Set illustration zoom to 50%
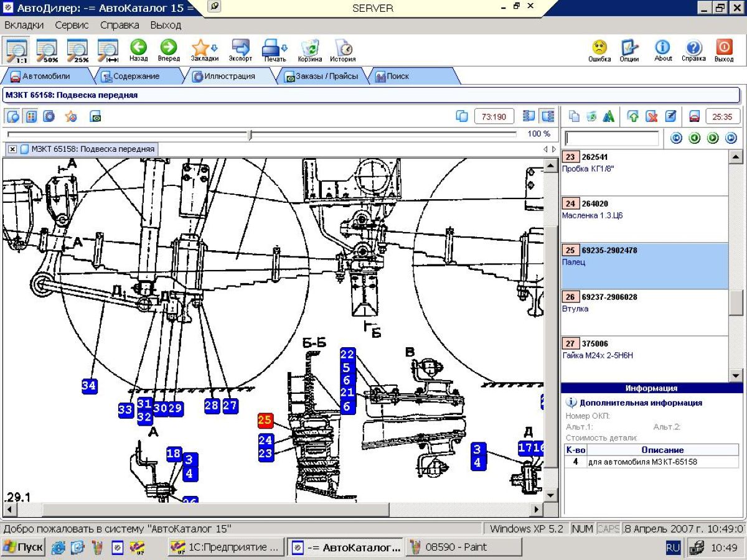Image resolution: width=747 pixels, height=560 pixels. (x=47, y=50)
